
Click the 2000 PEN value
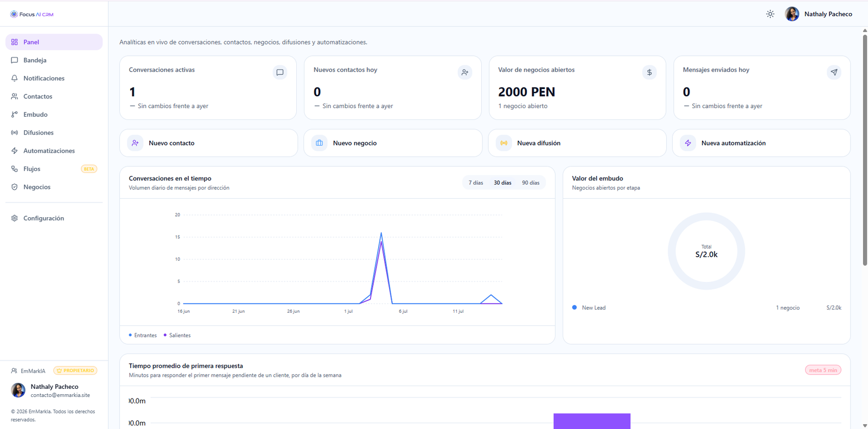pyautogui.click(x=526, y=92)
